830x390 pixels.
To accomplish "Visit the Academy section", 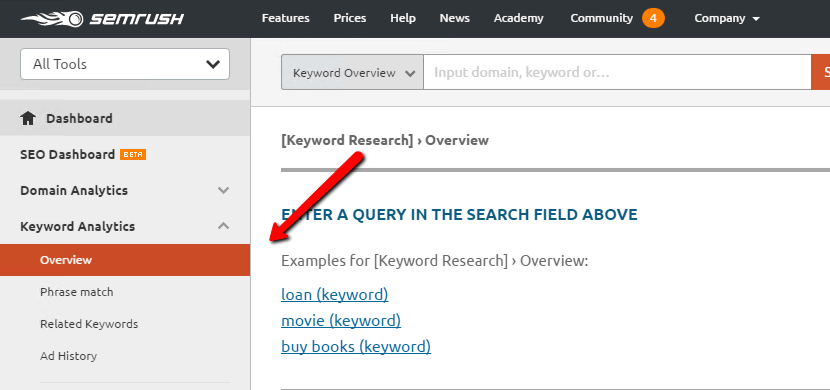I will click(519, 18).
